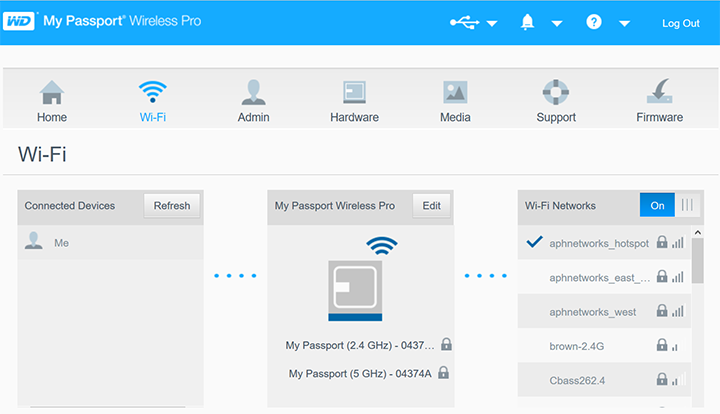Go to the Home page icon
The image size is (720, 414).
(x=52, y=93)
